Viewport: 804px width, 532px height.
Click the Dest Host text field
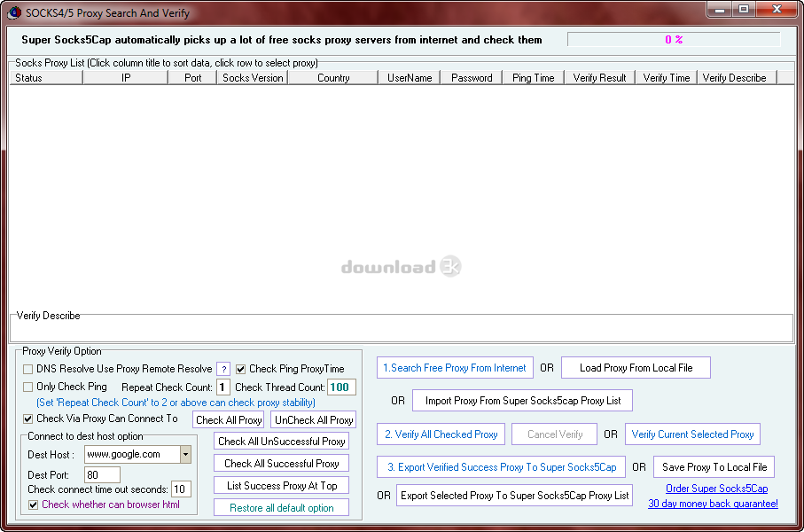[x=132, y=455]
